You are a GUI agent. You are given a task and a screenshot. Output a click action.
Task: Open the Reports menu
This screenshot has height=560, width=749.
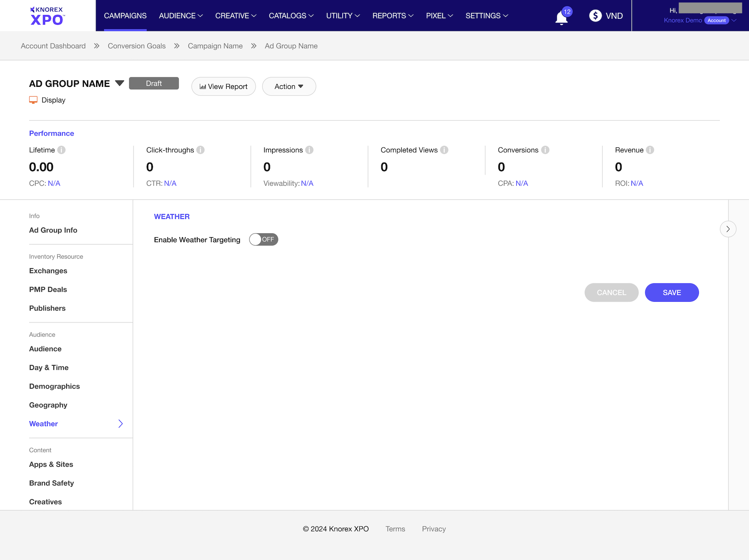[393, 16]
